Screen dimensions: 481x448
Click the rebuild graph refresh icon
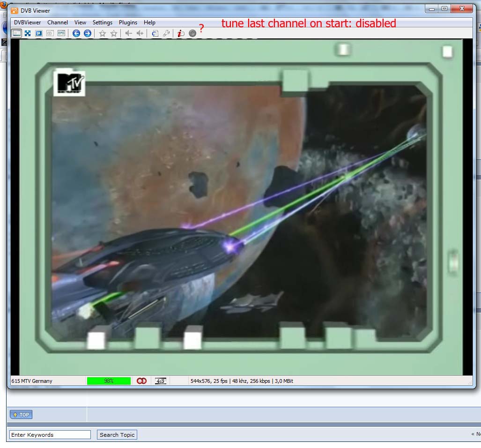[x=155, y=33]
